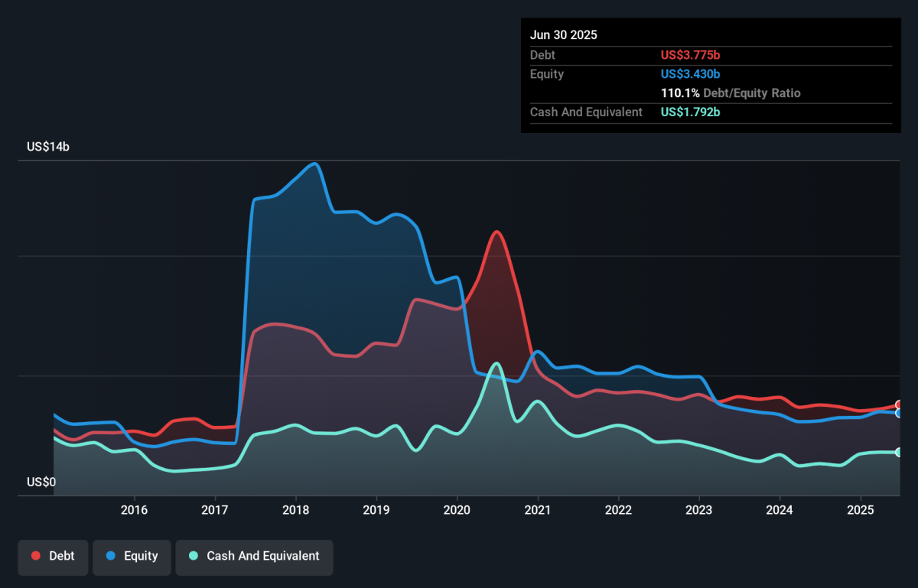Select the 2025 x-axis label
Screen dimensions: 918x588
[x=860, y=510]
